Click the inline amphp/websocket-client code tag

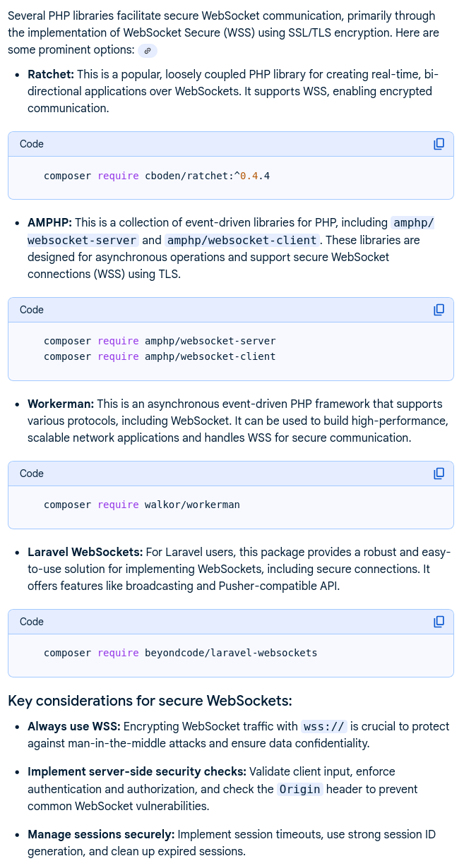pyautogui.click(x=242, y=240)
